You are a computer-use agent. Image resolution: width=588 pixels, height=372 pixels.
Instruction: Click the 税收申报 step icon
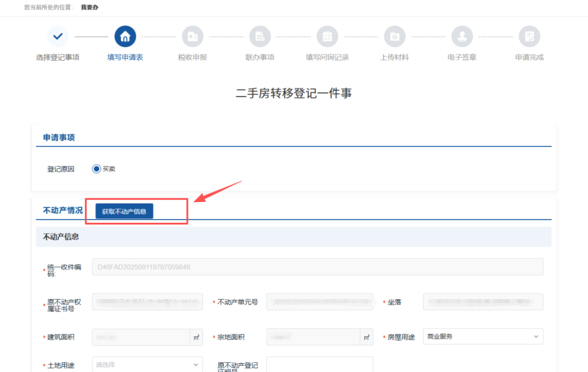[192, 36]
